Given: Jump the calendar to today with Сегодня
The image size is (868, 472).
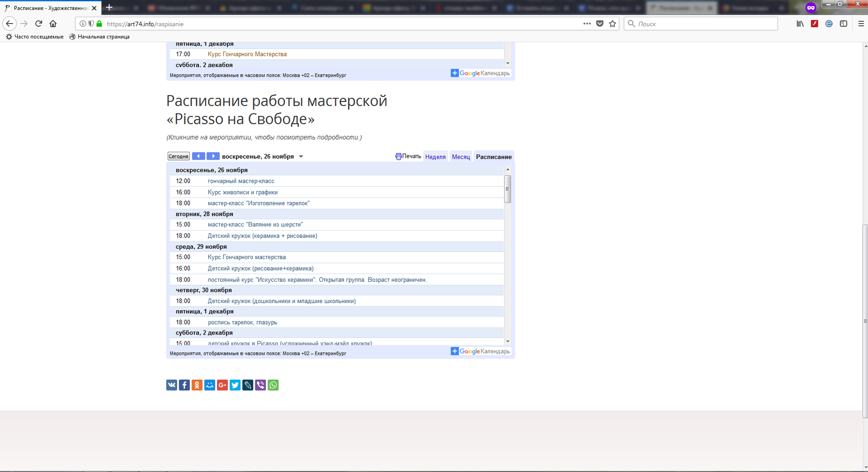Looking at the screenshot, I should click(179, 156).
